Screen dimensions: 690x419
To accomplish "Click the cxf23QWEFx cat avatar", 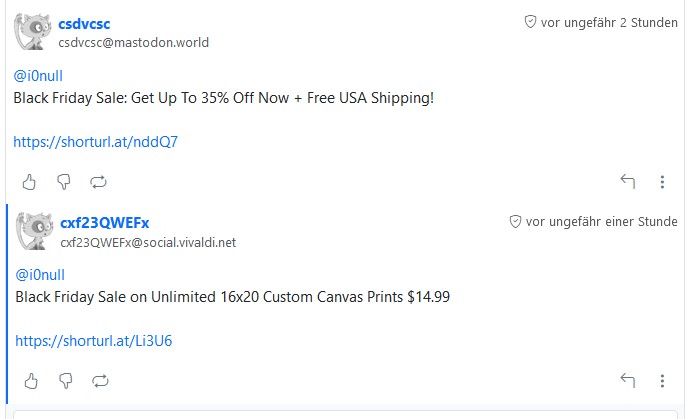I will click(x=36, y=231).
